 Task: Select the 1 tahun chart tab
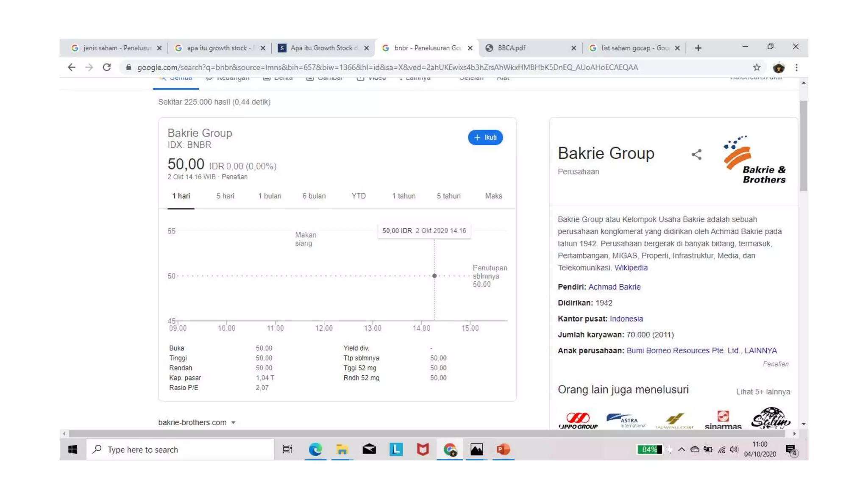[x=403, y=196]
